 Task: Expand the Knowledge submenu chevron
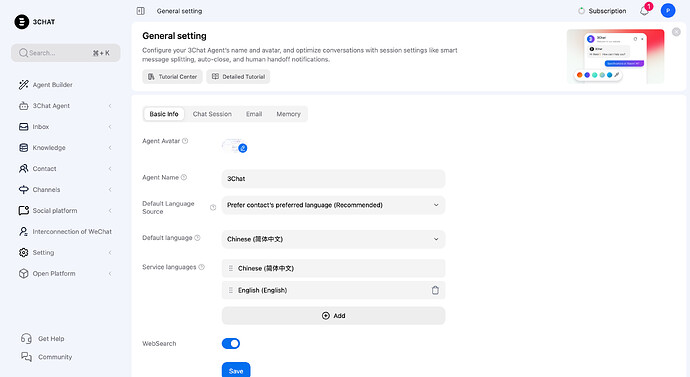pyautogui.click(x=110, y=148)
